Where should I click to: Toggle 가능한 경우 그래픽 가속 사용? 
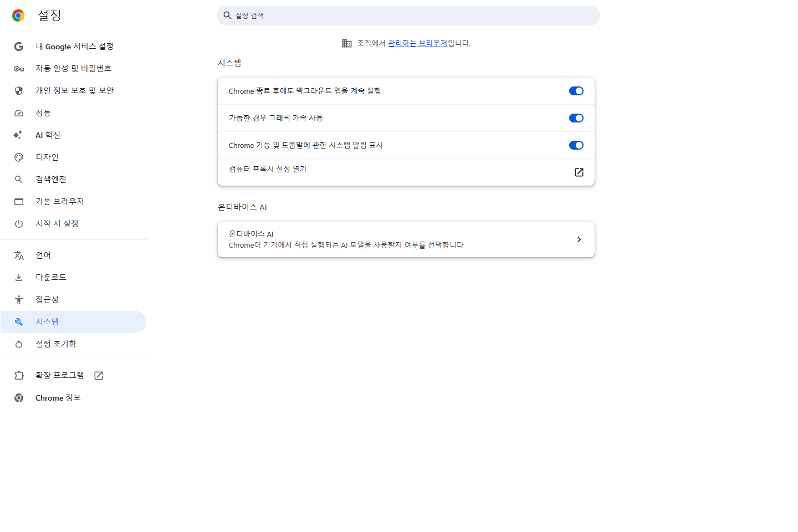(576, 118)
